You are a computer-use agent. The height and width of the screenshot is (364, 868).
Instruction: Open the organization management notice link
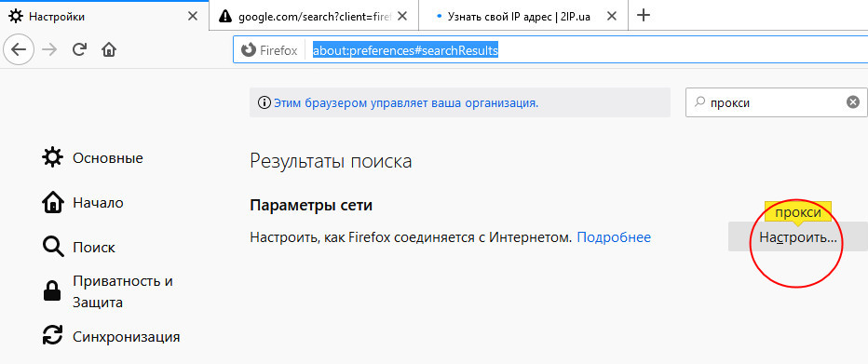[x=406, y=103]
